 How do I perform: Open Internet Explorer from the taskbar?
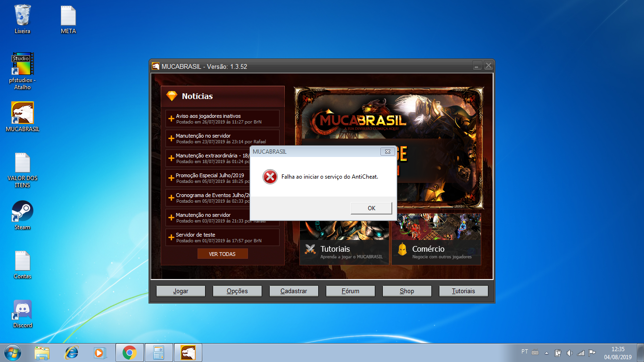click(72, 353)
